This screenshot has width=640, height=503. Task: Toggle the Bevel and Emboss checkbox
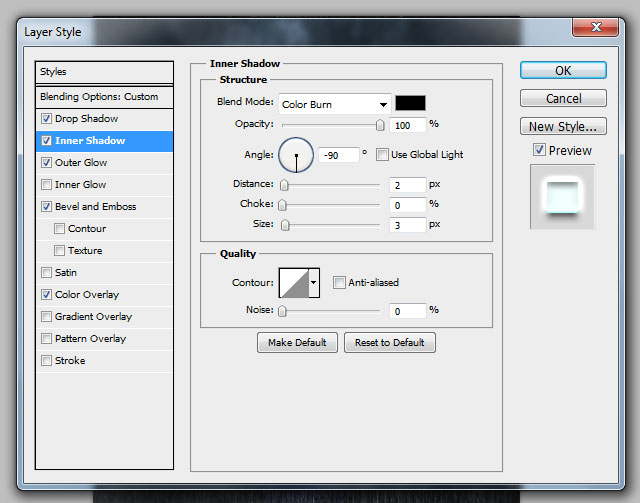(x=47, y=207)
